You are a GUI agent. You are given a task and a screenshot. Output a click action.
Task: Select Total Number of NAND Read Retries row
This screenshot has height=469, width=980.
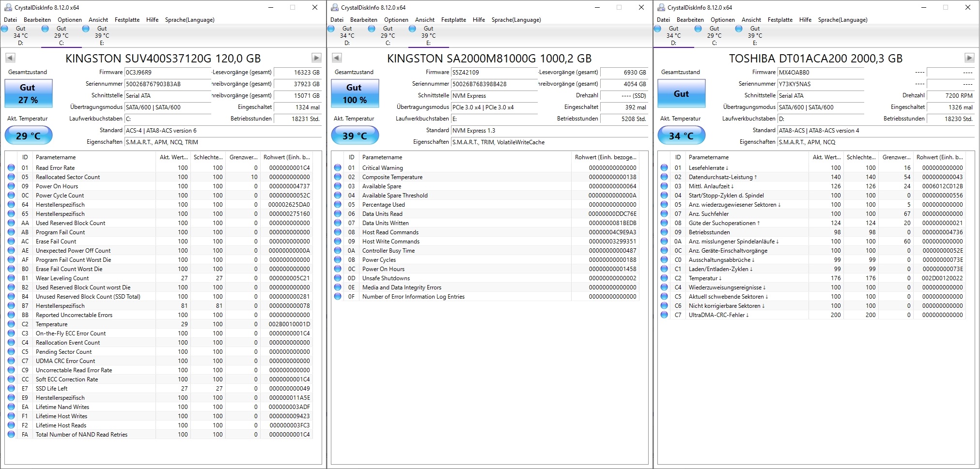click(x=159, y=435)
